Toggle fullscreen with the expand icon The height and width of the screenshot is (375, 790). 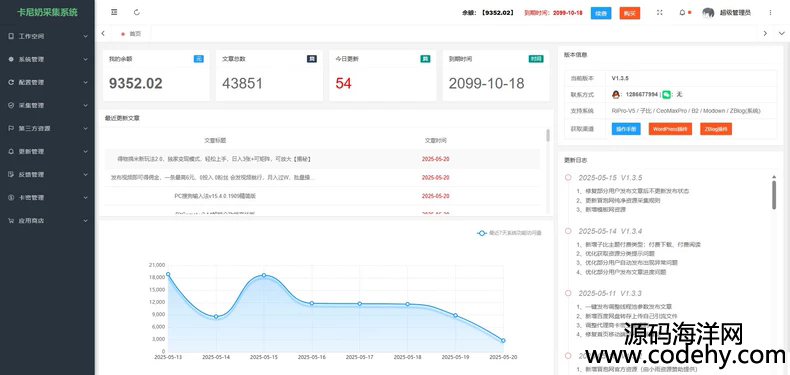coord(660,13)
